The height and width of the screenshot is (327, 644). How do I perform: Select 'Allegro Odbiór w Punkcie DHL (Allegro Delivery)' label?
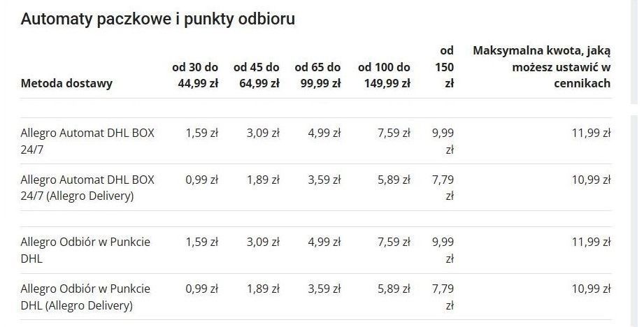pyautogui.click(x=85, y=297)
